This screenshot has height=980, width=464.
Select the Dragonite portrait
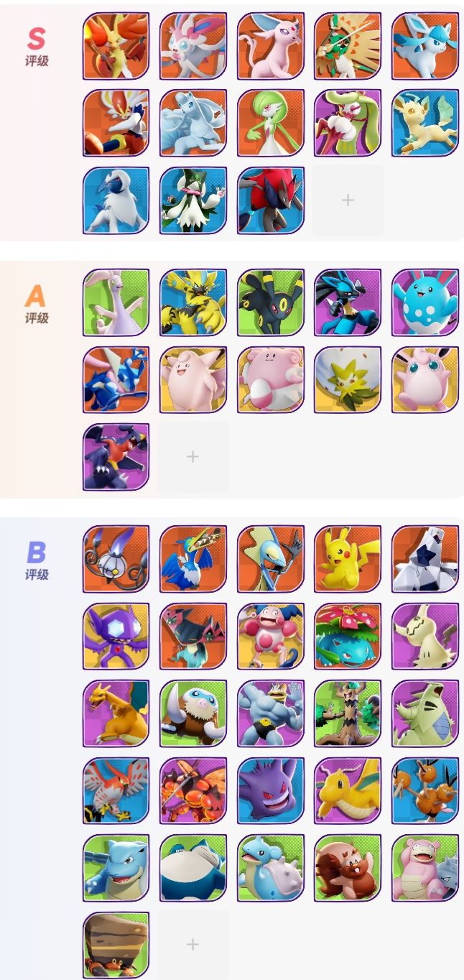point(348,790)
